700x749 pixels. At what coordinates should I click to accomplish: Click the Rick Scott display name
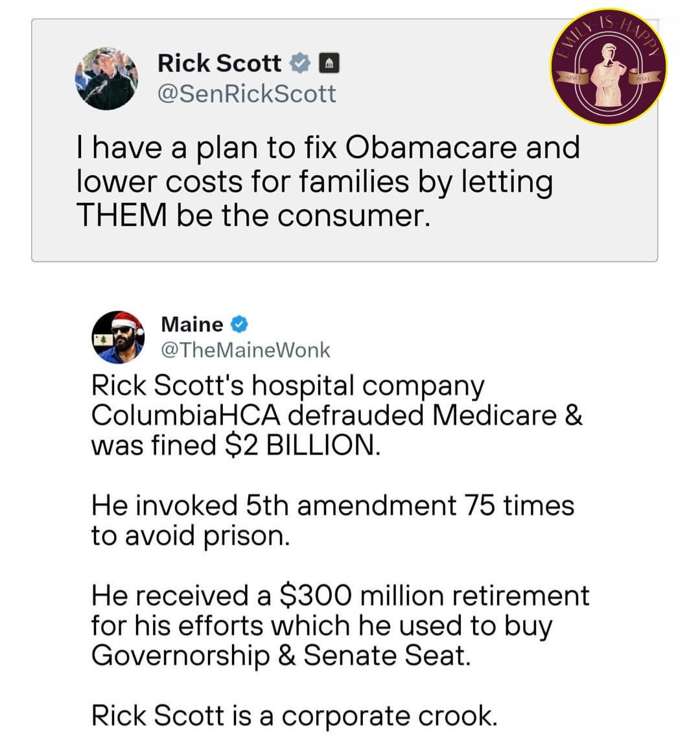click(x=219, y=63)
